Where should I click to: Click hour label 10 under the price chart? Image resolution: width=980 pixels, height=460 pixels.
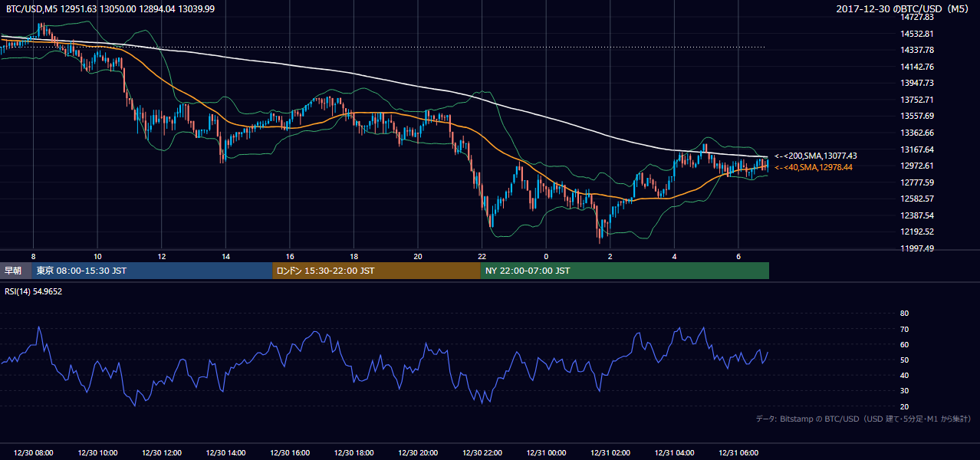(x=97, y=256)
